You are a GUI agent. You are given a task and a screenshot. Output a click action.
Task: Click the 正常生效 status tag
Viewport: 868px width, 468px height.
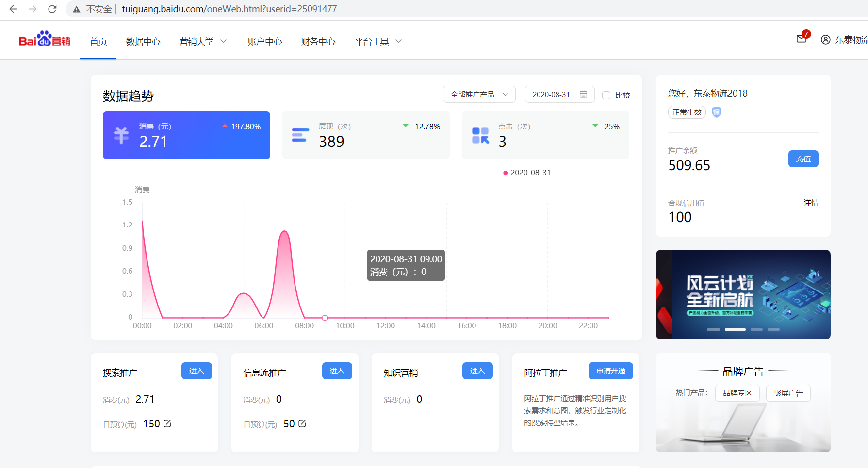click(687, 112)
